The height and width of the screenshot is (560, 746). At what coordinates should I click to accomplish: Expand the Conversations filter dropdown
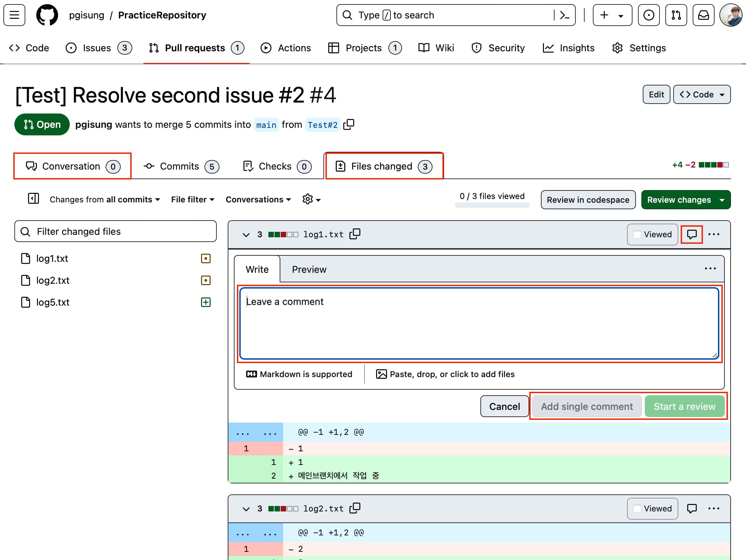point(258,199)
